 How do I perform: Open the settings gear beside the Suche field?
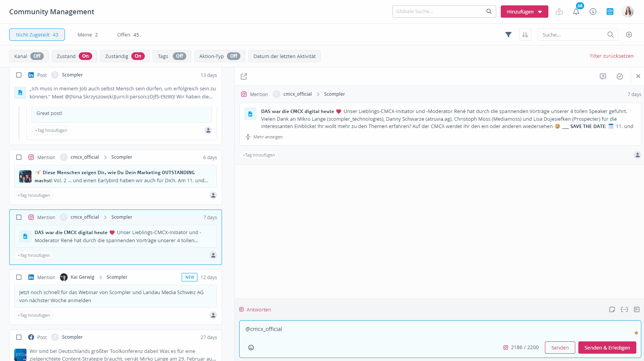tap(629, 35)
